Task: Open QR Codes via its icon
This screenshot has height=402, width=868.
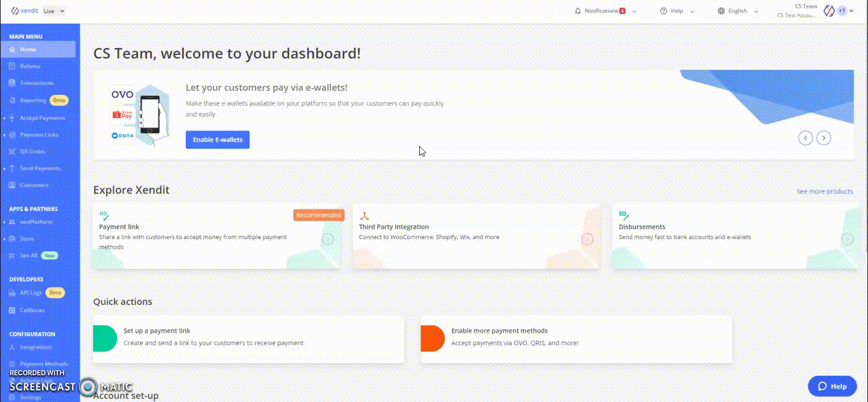Action: (x=12, y=152)
